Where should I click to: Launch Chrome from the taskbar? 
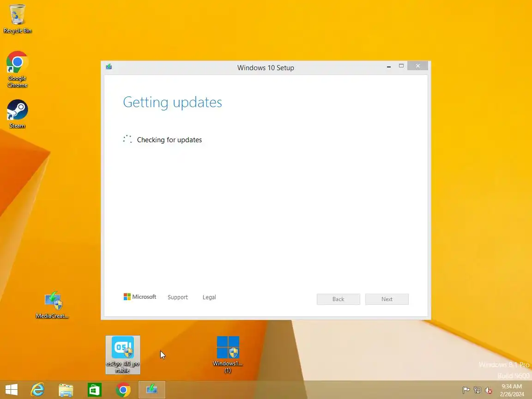123,389
